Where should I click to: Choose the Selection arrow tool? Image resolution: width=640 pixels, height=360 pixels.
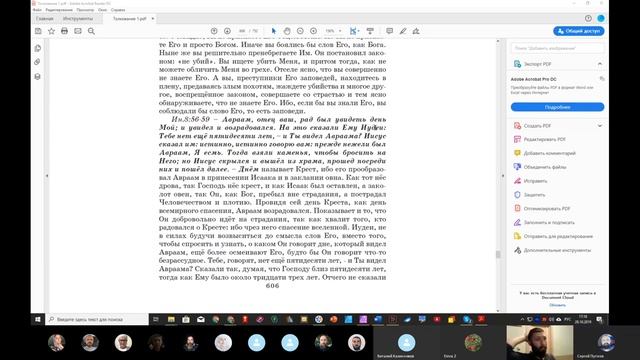pyautogui.click(x=274, y=31)
